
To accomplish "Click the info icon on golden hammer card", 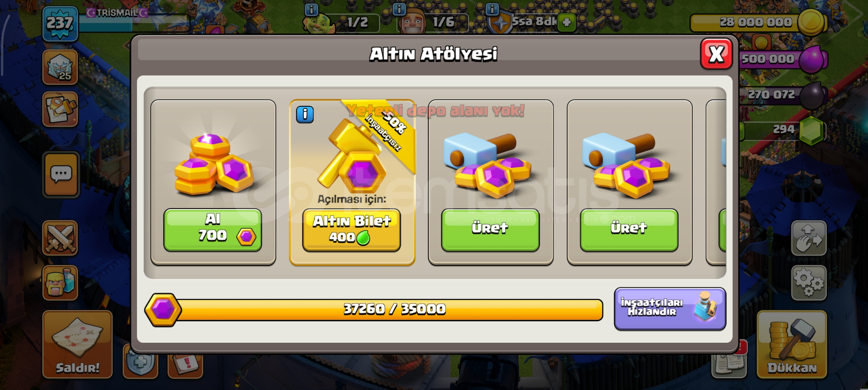I will click(305, 115).
